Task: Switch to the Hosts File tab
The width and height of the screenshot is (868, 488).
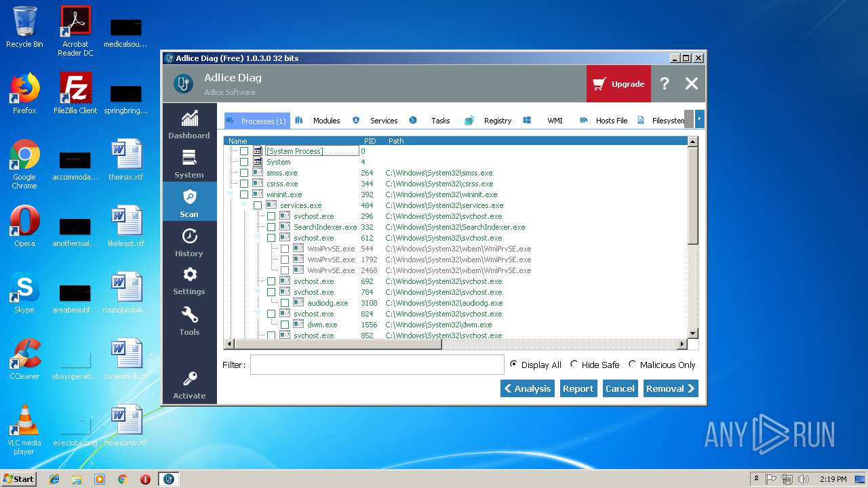Action: click(604, 121)
